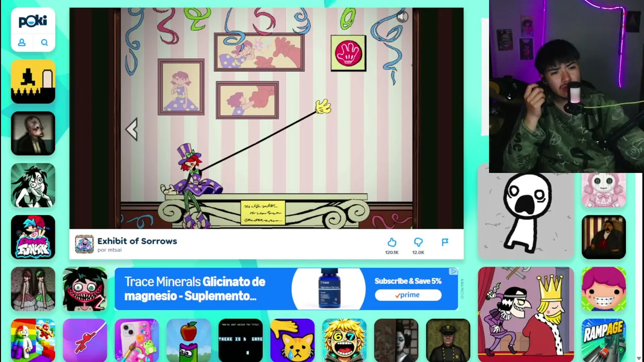Mute the game sound speaker icon
Image resolution: width=644 pixels, height=362 pixels.
pyautogui.click(x=402, y=17)
